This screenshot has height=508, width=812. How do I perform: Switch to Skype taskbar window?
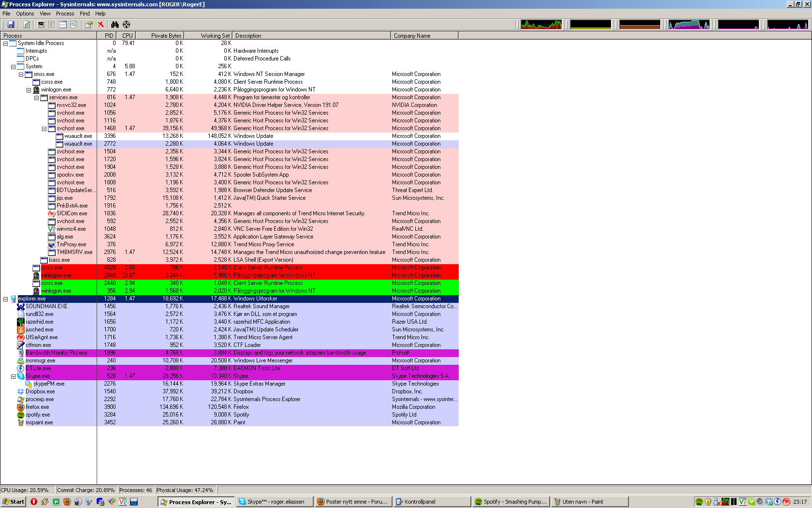[x=274, y=502]
